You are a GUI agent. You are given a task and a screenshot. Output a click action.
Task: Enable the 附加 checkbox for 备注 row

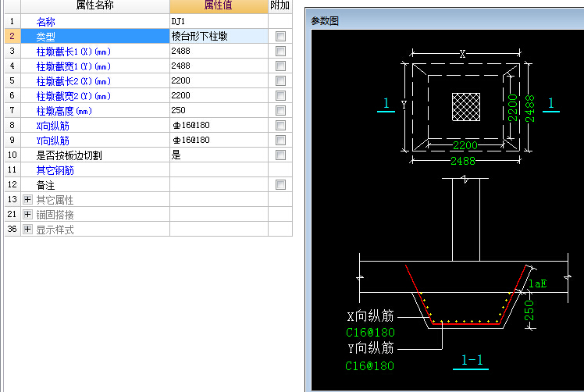pos(280,185)
